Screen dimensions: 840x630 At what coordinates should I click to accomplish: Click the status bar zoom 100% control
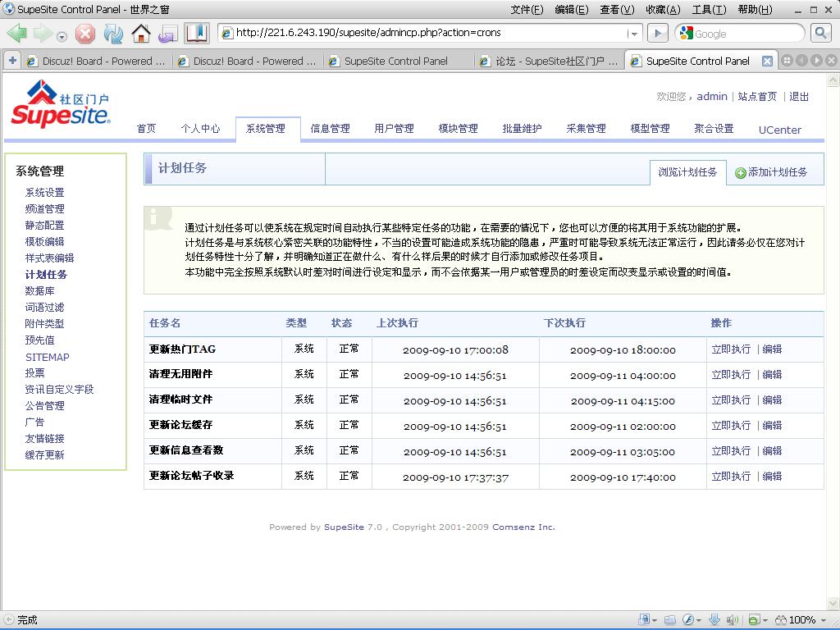click(x=801, y=620)
